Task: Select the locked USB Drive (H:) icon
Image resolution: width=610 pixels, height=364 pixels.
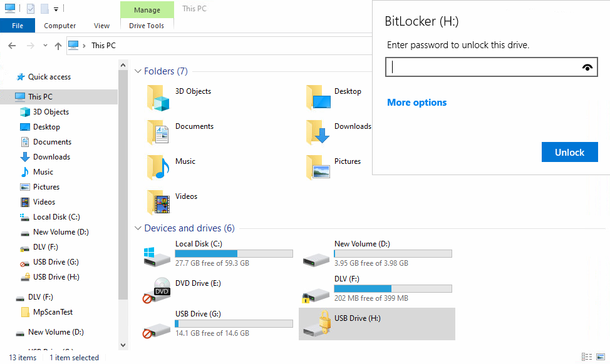Action: point(318,323)
